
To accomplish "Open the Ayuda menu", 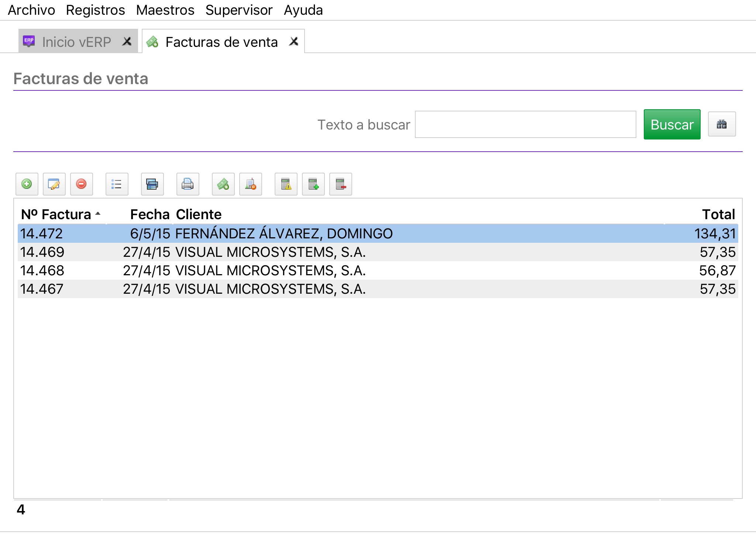I will coord(303,10).
